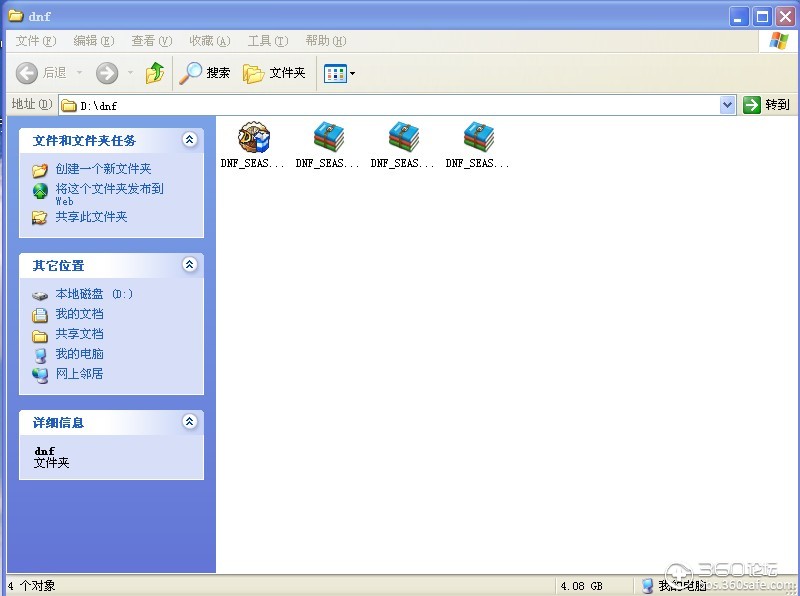Click the '4 个对象' status bar text
The height and width of the screenshot is (596, 800).
31,586
